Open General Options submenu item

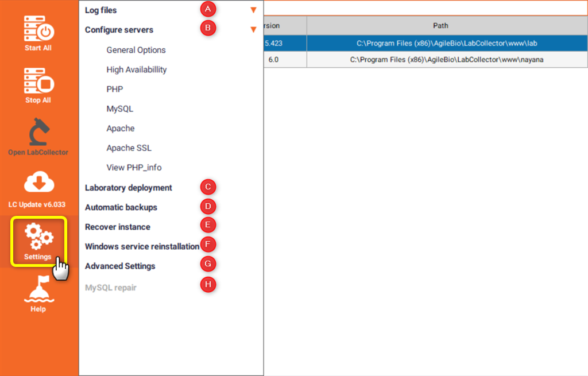click(136, 50)
